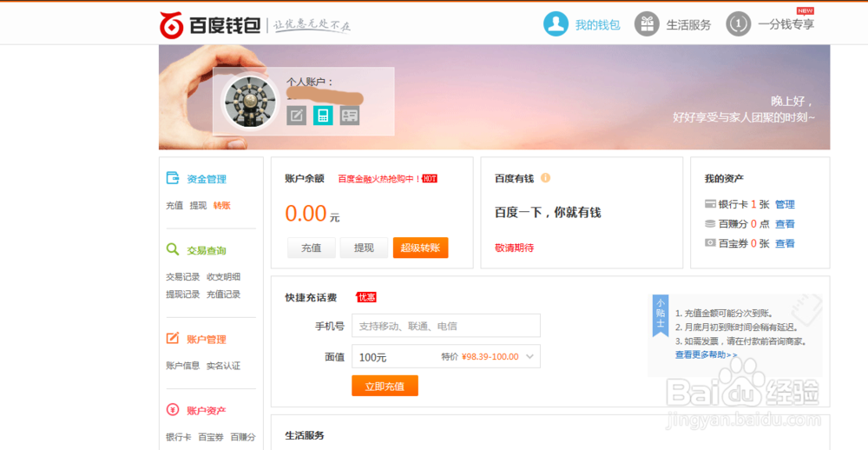868x450 pixels.
Task: Open 充值记录 in the sidebar
Action: point(224,294)
